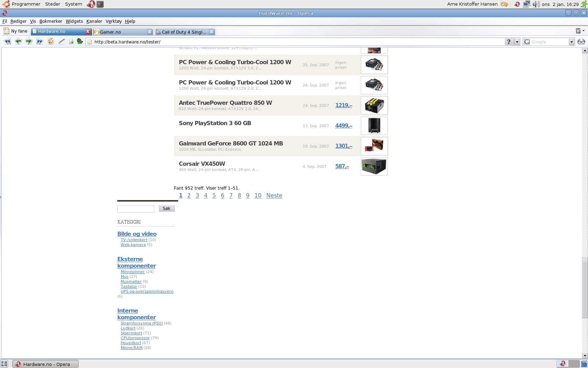The height and width of the screenshot is (368, 588).
Task: Open the Bilde og video category
Action: (137, 234)
